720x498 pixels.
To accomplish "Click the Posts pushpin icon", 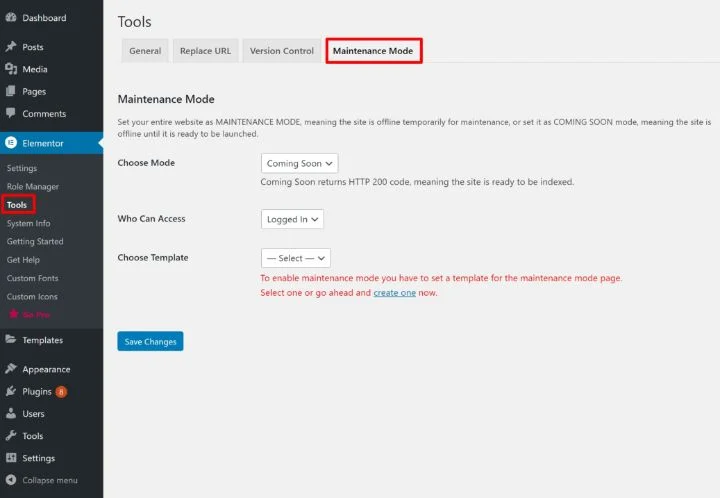I will 11,46.
